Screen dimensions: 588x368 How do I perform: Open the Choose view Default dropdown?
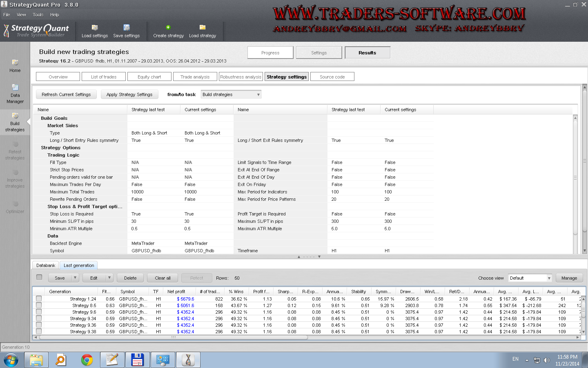point(549,278)
